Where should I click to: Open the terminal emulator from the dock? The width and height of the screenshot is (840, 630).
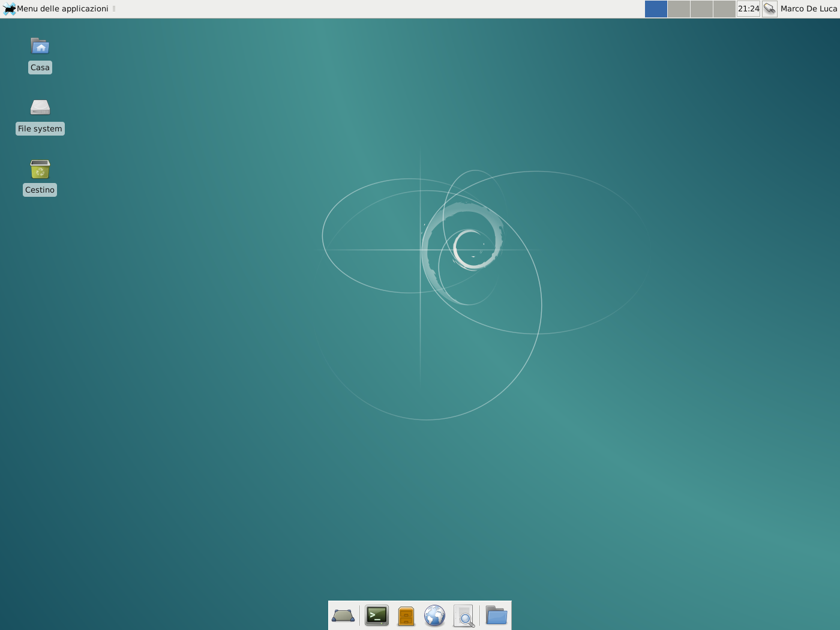376,616
